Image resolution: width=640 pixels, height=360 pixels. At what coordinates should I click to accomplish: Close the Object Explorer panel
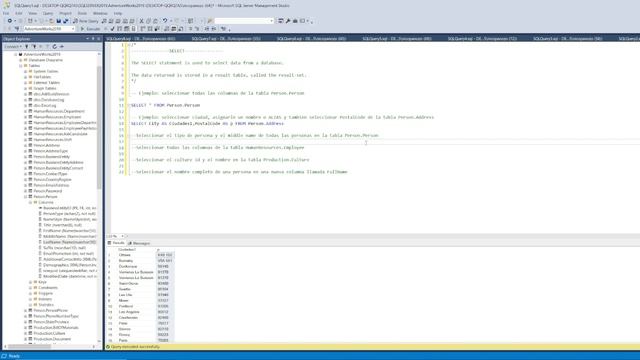pos(98,39)
